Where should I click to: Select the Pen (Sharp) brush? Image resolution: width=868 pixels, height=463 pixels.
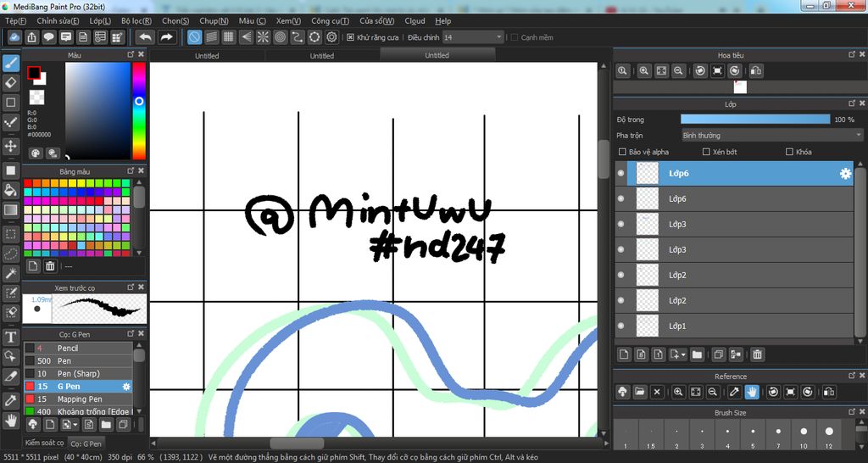tap(77, 373)
